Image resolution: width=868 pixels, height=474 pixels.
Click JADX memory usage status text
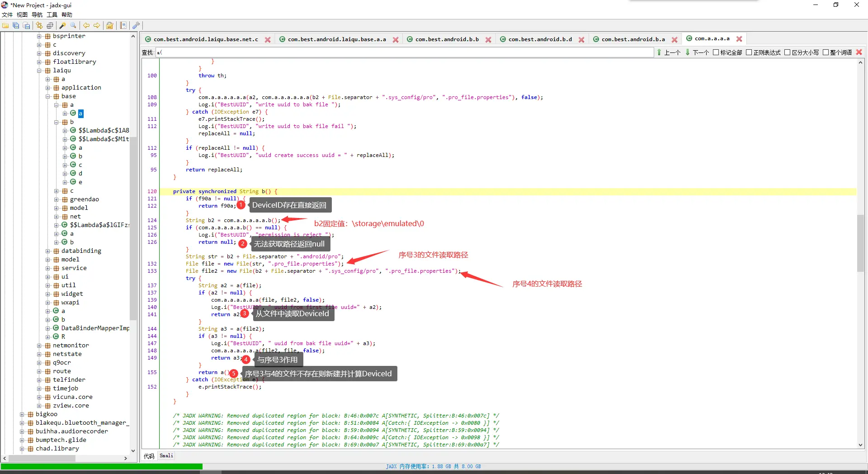point(433,466)
